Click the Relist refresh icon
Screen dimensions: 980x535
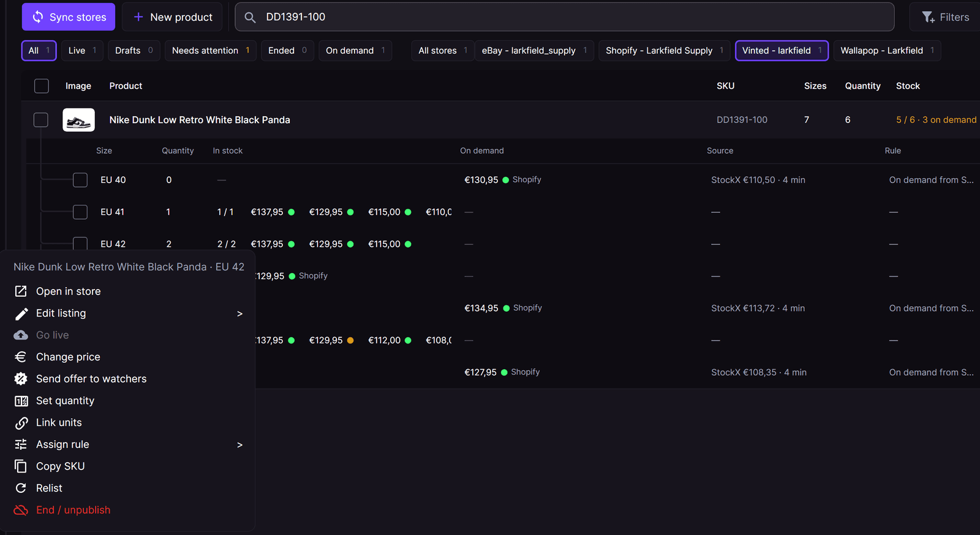tap(21, 488)
